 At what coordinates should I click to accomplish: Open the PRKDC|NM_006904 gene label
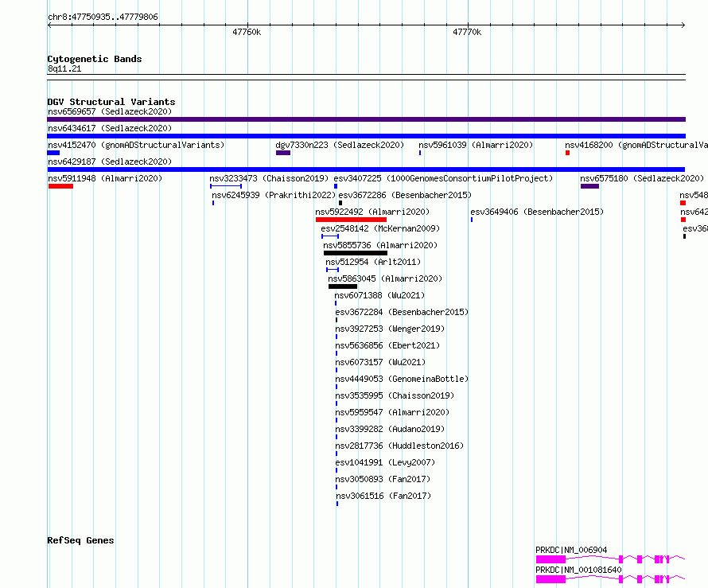click(571, 550)
